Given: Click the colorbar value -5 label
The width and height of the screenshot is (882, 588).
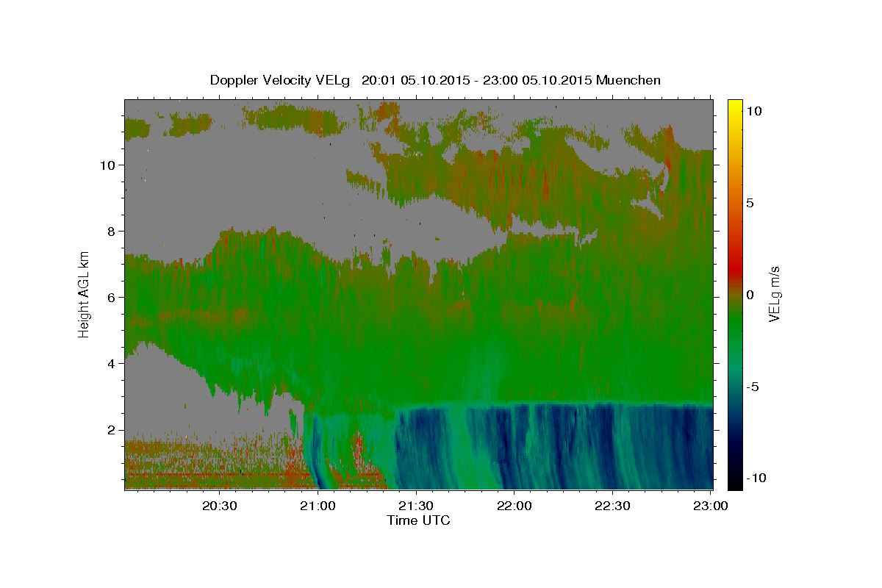Looking at the screenshot, I should pyautogui.click(x=753, y=386).
